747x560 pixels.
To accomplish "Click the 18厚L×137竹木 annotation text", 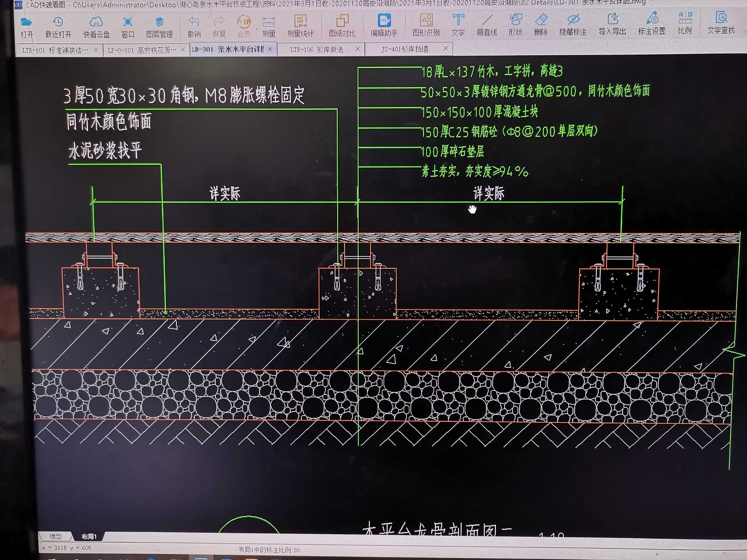I will click(492, 71).
